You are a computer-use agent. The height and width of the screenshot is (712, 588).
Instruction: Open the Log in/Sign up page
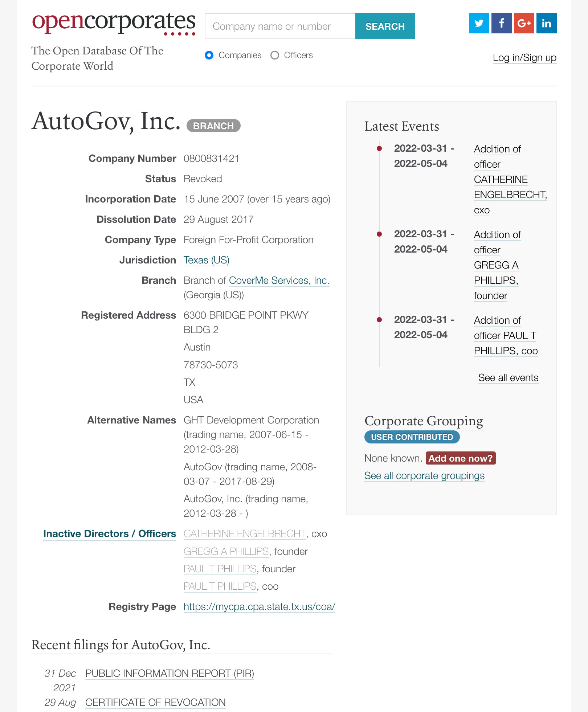[524, 58]
